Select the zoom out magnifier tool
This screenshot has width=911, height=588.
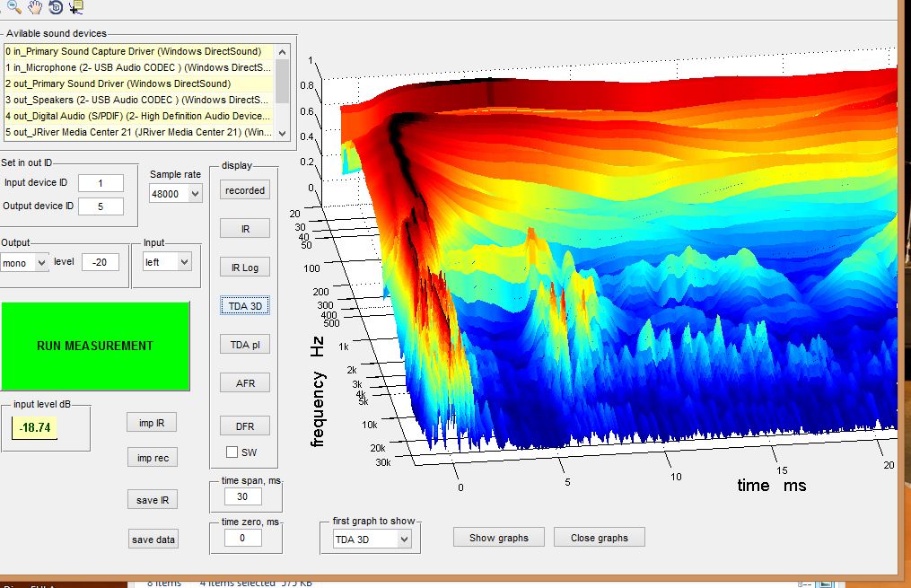pos(14,7)
